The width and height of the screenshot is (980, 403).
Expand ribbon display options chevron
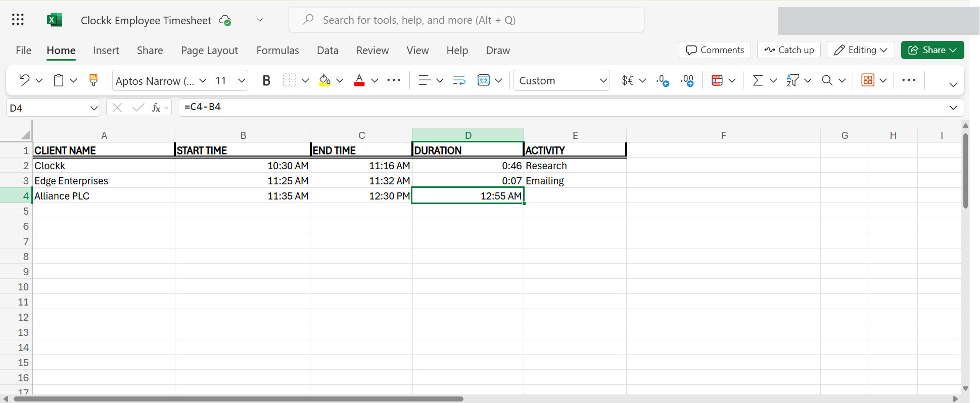point(953,85)
